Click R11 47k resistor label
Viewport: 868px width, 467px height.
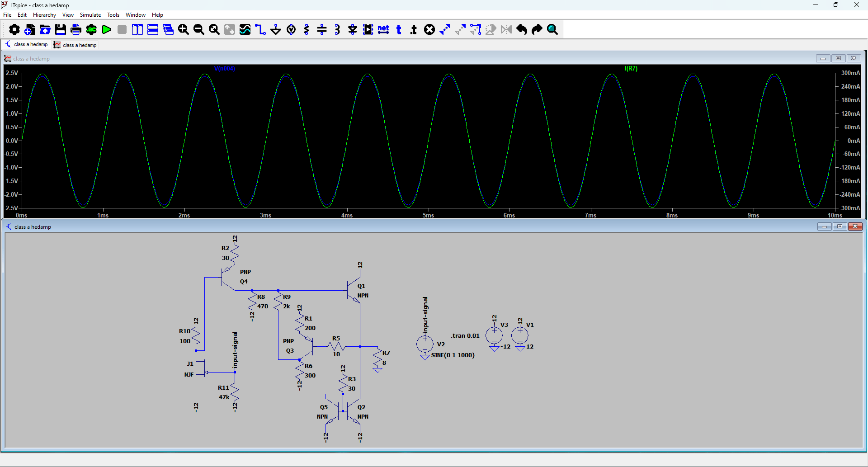coord(224,392)
